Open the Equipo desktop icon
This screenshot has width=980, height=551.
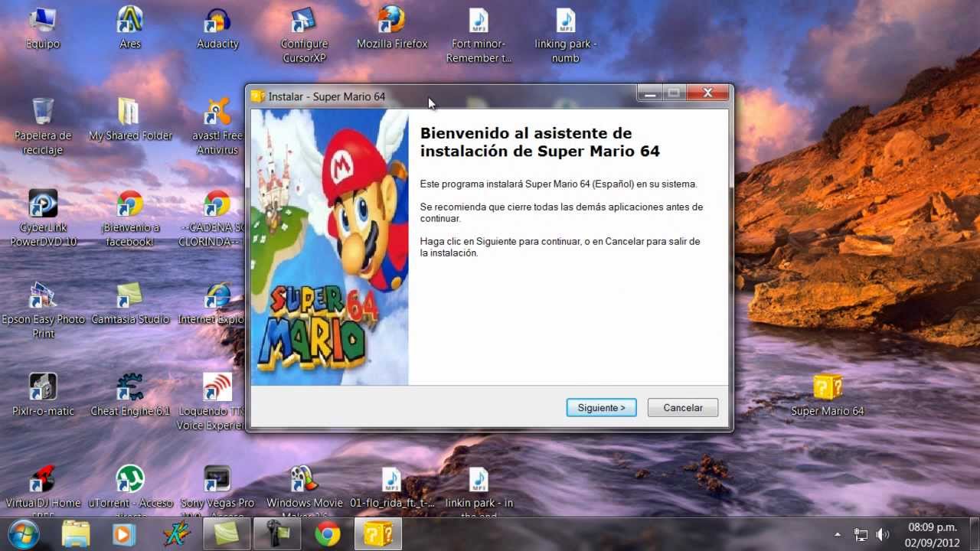point(43,28)
